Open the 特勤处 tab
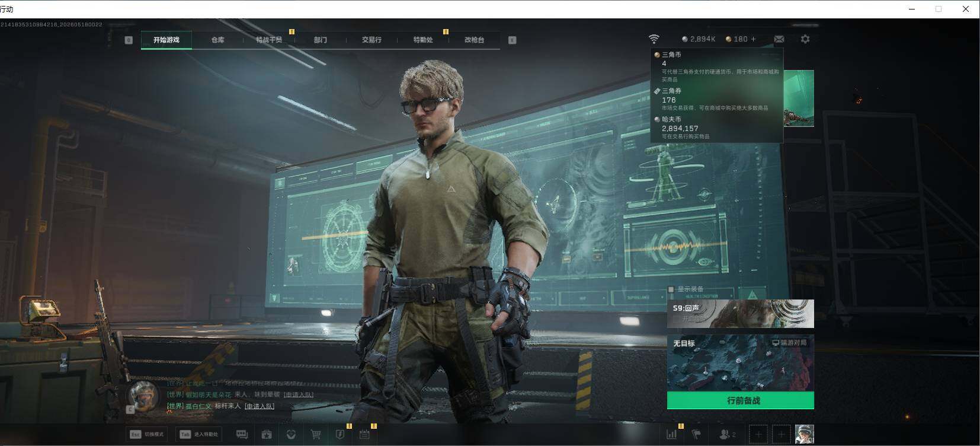Image resolution: width=980 pixels, height=446 pixels. coord(423,40)
